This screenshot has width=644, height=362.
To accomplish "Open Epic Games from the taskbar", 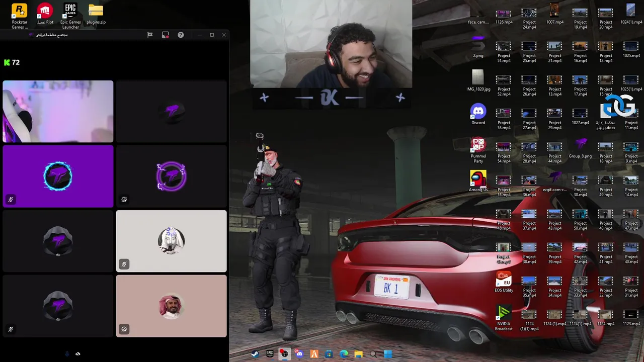I will (270, 354).
